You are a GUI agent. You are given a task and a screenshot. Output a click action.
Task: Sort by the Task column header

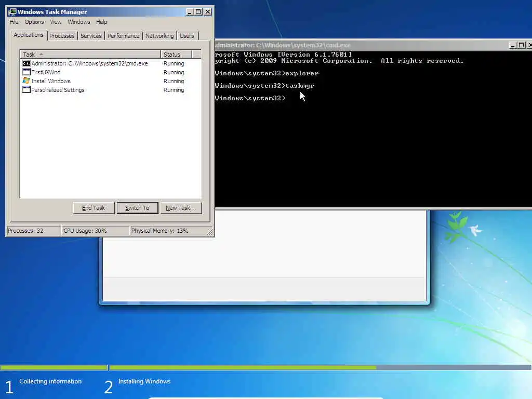pos(90,54)
